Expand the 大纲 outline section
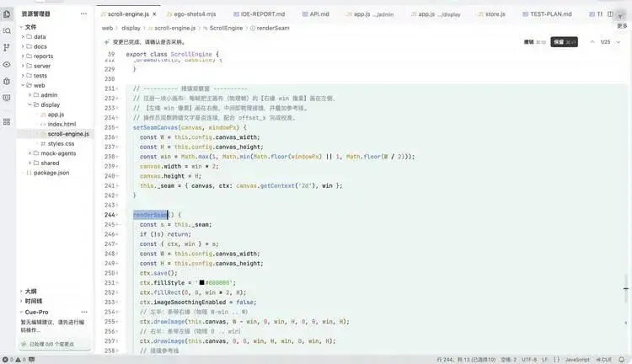 [x=30, y=291]
